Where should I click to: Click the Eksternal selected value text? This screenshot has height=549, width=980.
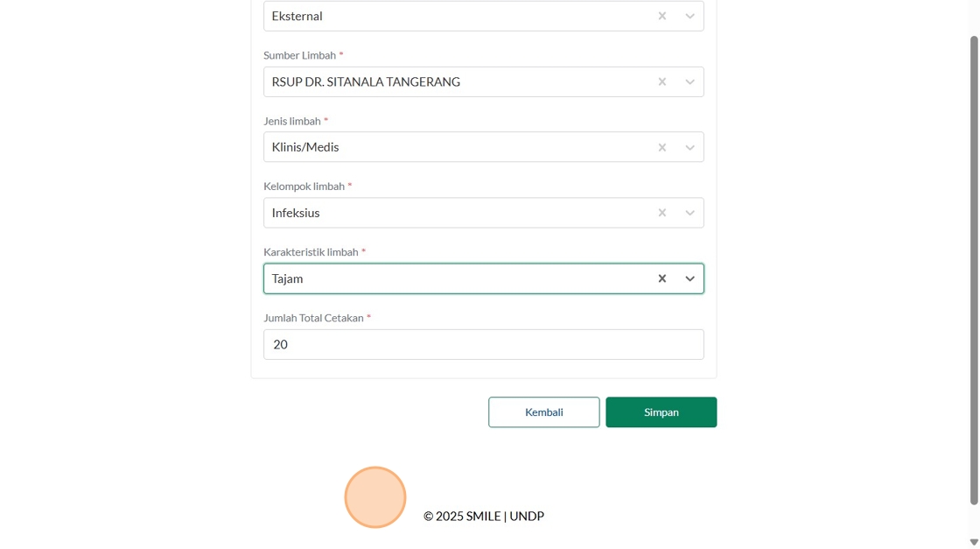tap(297, 16)
